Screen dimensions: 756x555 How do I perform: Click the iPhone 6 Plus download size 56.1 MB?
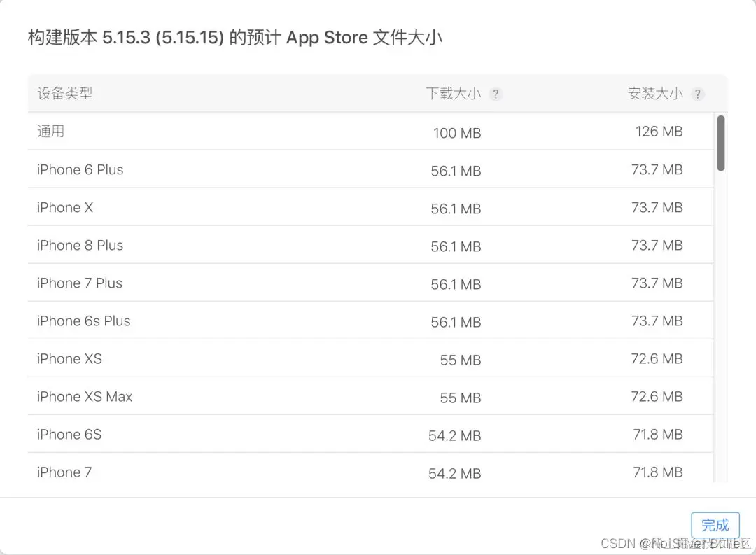click(x=456, y=171)
